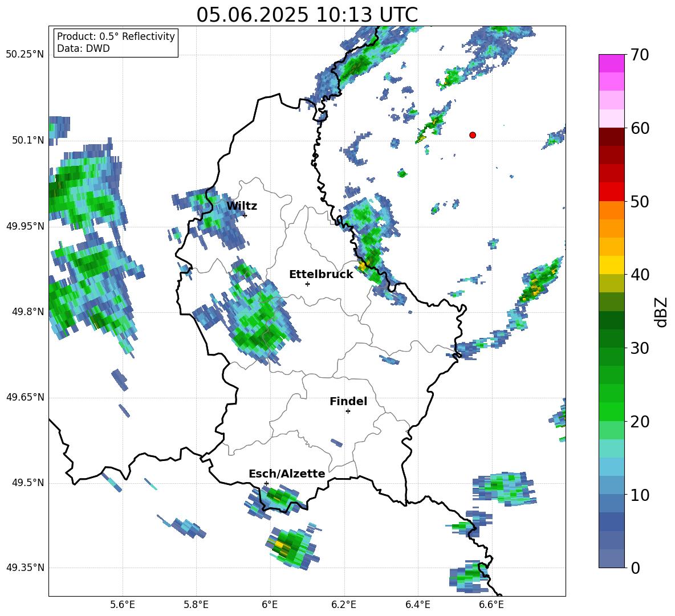Click the yellow colorbar segment above 40
Image resolution: width=675 pixels, height=616 pixels.
(x=611, y=265)
